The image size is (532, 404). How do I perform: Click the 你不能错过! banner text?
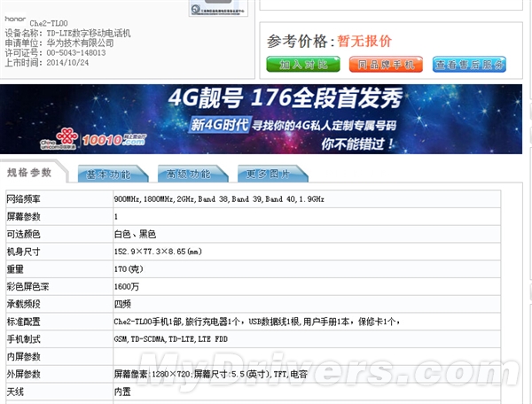pyautogui.click(x=357, y=144)
